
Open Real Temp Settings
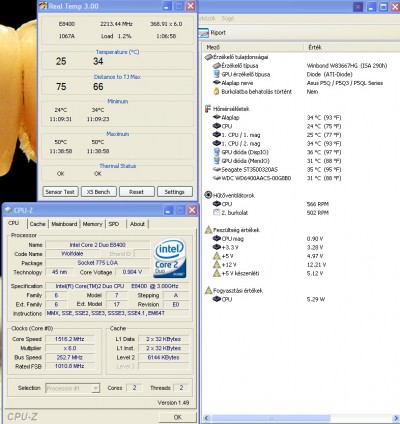pos(175,192)
